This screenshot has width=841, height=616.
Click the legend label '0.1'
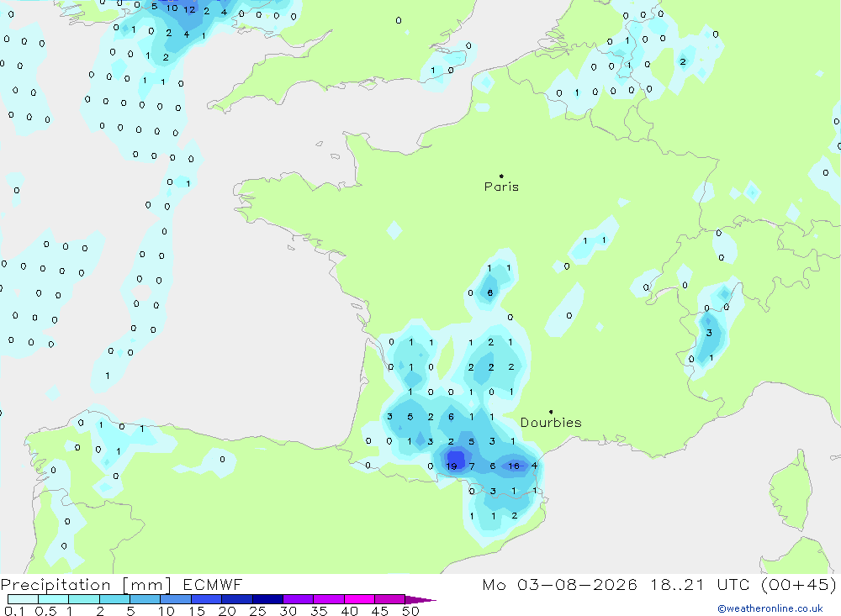(x=14, y=611)
